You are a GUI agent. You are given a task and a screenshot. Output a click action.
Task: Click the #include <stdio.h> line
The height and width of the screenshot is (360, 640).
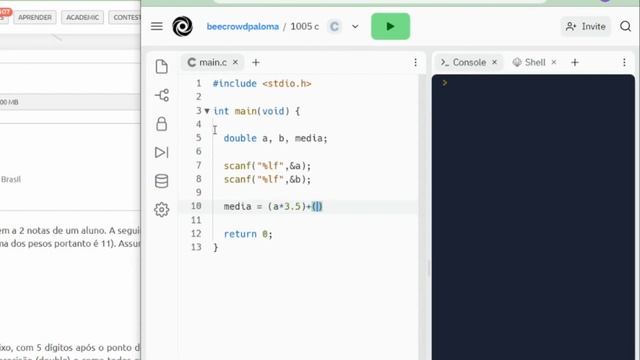(x=262, y=83)
